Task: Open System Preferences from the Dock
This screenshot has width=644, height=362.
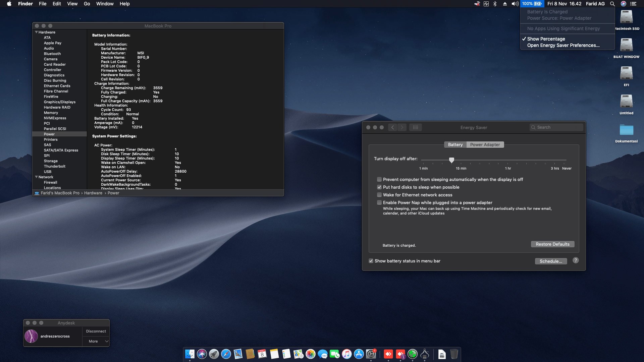Action: [x=371, y=354]
